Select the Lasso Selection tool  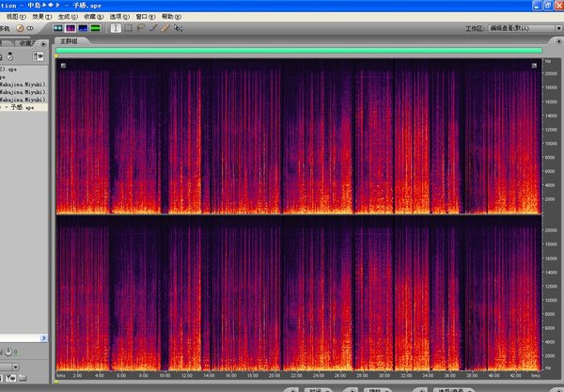[x=140, y=28]
